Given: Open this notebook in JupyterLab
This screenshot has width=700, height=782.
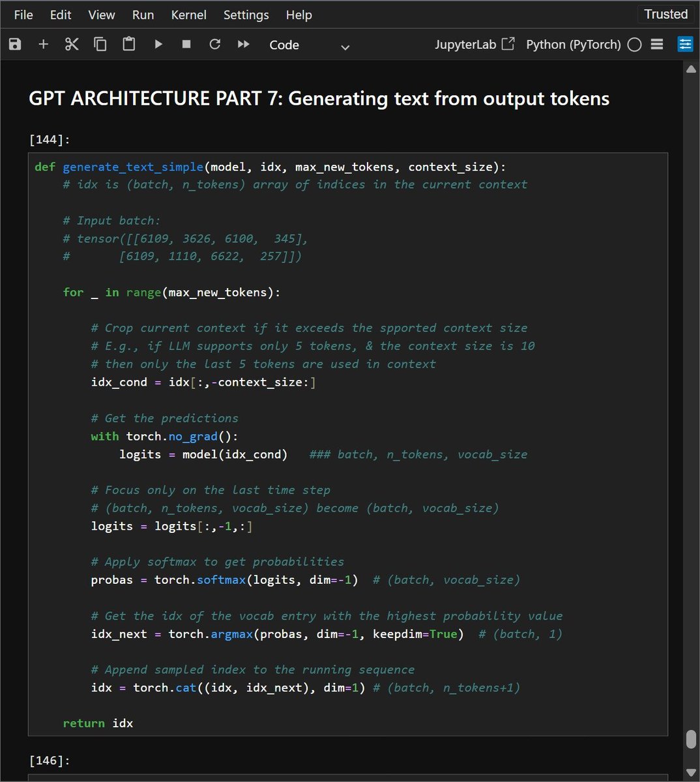Looking at the screenshot, I should 474,44.
